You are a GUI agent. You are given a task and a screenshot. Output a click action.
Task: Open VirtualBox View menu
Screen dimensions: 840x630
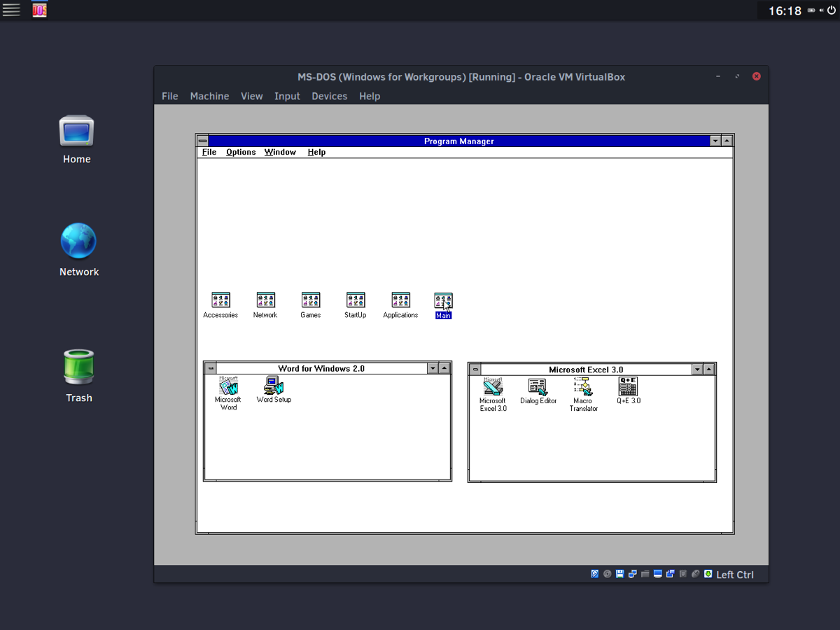[252, 96]
